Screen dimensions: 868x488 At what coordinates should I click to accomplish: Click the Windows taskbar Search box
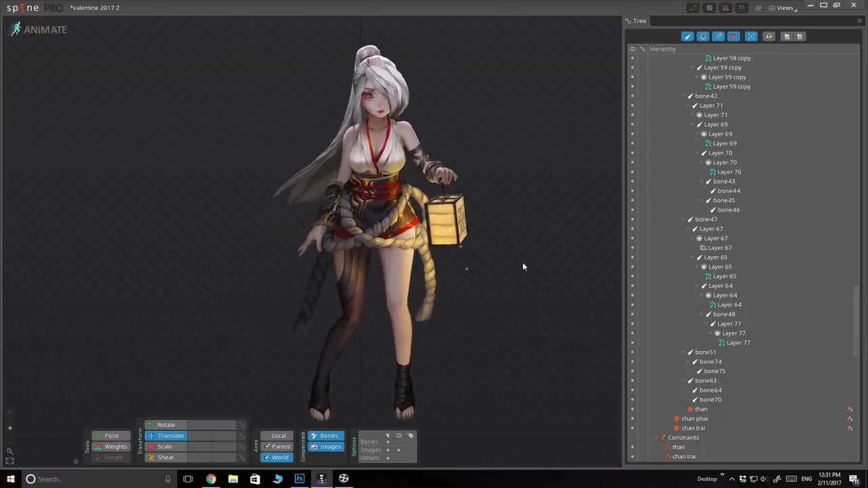98,479
